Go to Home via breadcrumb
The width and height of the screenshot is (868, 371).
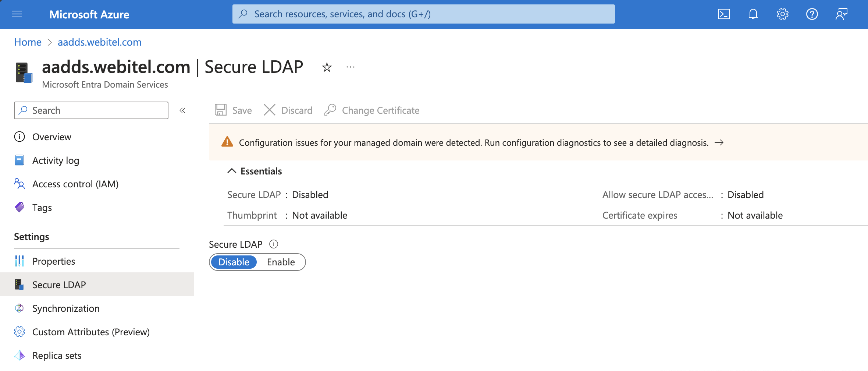tap(28, 42)
